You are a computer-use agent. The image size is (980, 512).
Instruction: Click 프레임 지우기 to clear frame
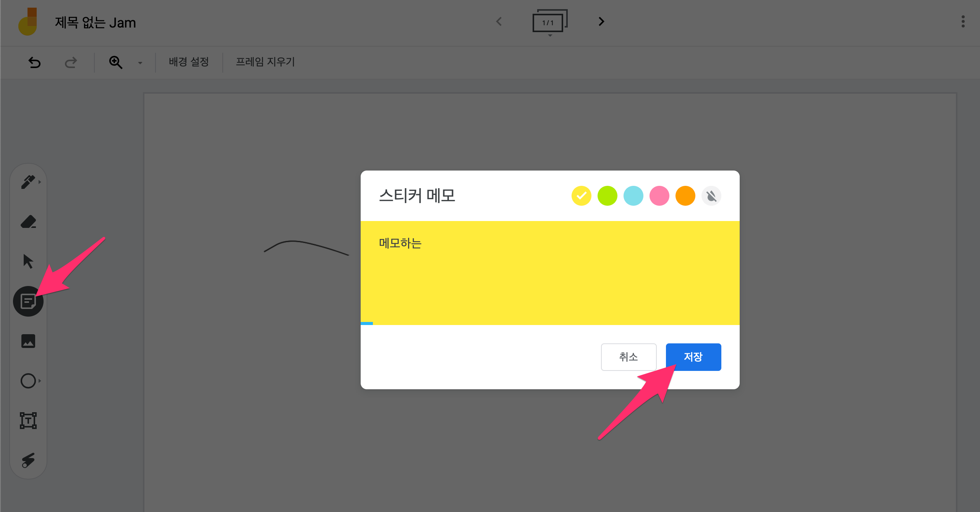[x=265, y=62]
